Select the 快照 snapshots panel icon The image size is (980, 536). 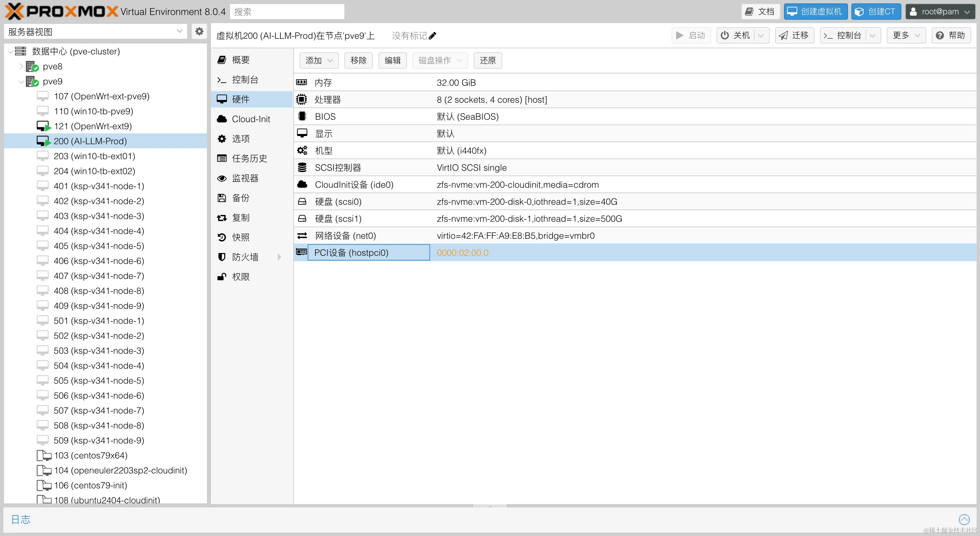click(x=222, y=237)
